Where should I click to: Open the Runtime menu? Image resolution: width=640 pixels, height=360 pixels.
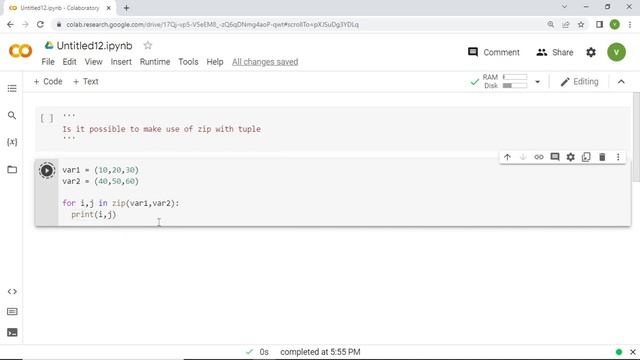(155, 62)
